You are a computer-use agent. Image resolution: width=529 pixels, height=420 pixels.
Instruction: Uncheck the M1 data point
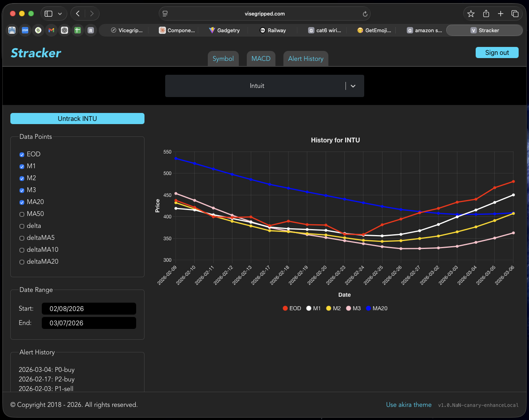pyautogui.click(x=22, y=166)
